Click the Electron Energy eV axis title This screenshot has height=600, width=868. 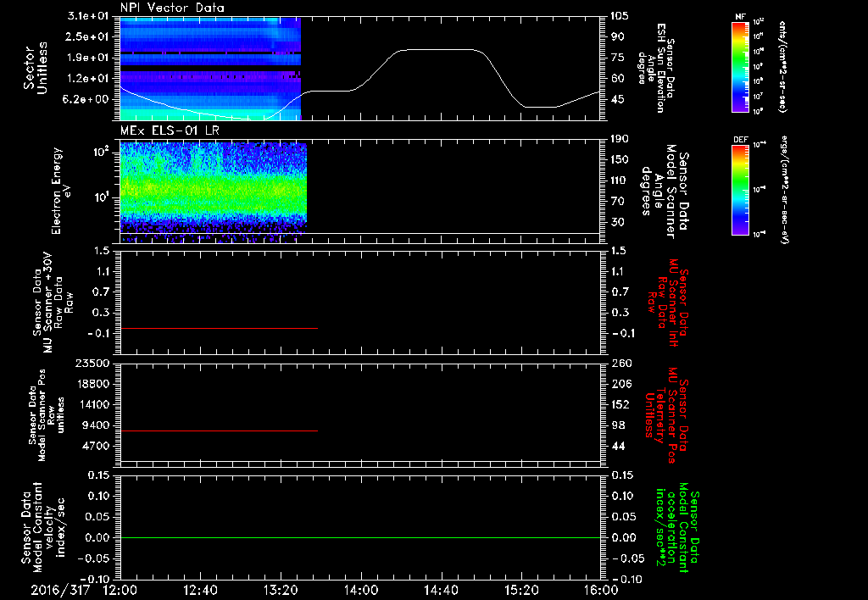click(61, 191)
